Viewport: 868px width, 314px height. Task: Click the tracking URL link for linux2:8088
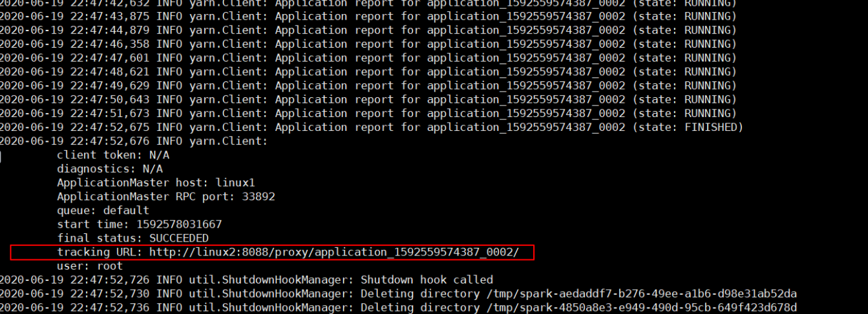pyautogui.click(x=333, y=252)
